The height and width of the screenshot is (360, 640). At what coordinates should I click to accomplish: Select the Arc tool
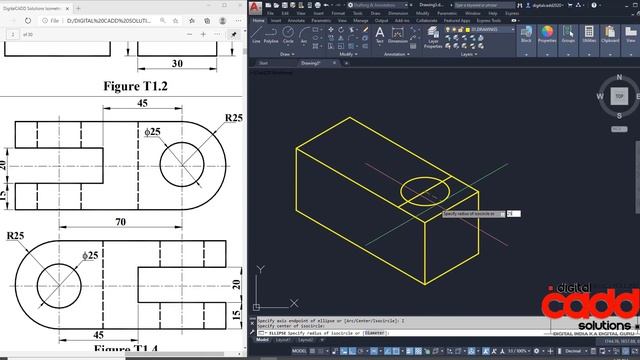(304, 35)
